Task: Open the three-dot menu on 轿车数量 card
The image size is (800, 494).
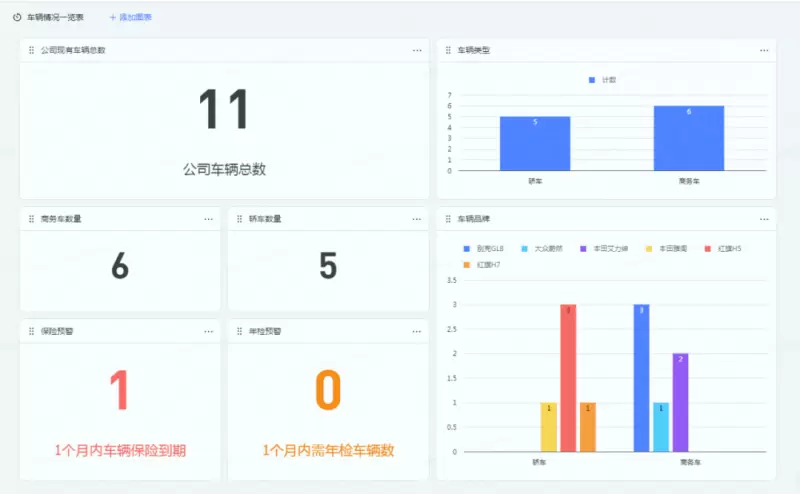Action: (x=417, y=219)
